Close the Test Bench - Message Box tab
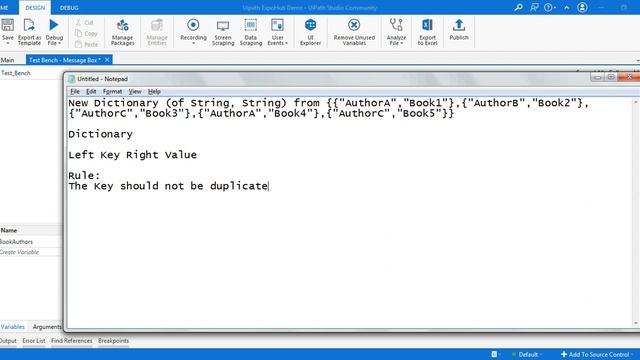This screenshot has width=640, height=360. coord(107,60)
